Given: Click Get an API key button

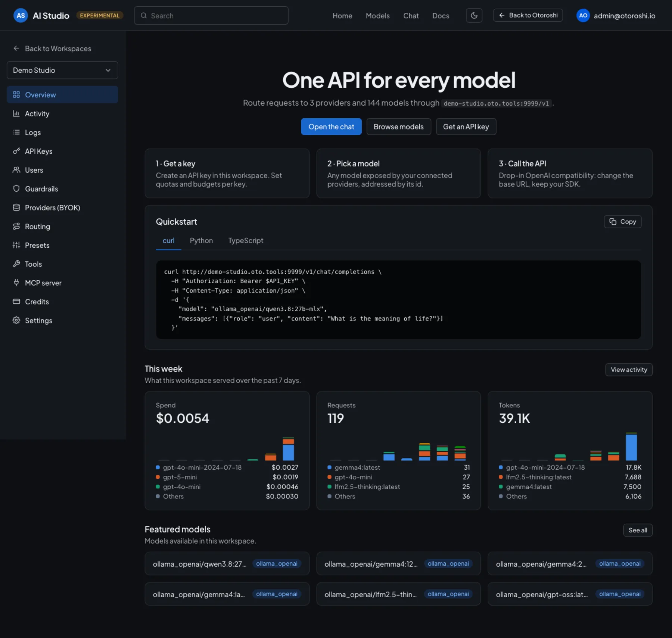Looking at the screenshot, I should [x=466, y=126].
